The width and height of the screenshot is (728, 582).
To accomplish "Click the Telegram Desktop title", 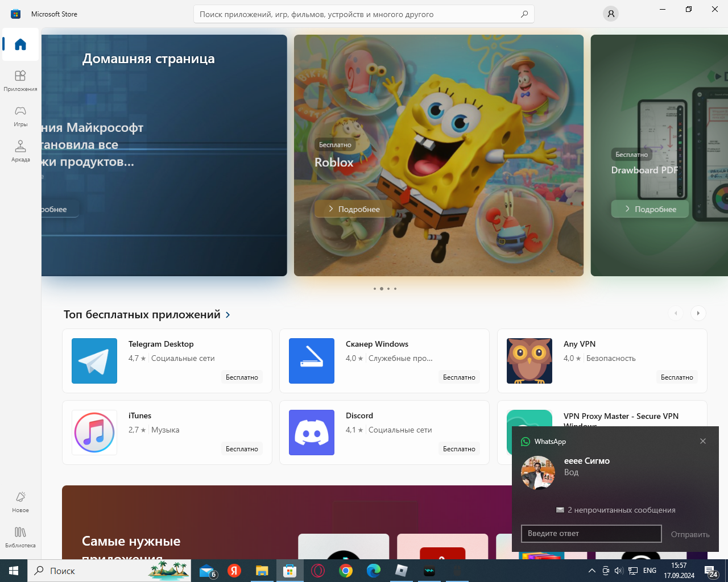I will tap(161, 344).
